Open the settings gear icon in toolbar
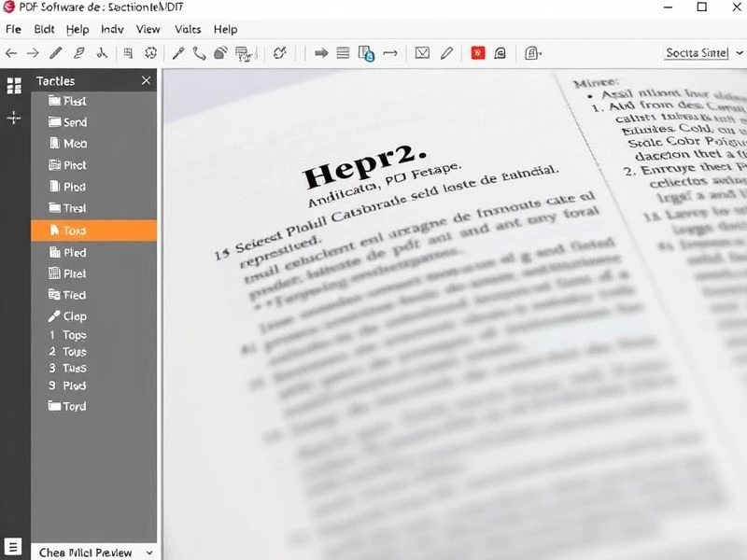The width and height of the screenshot is (747, 560). click(151, 53)
